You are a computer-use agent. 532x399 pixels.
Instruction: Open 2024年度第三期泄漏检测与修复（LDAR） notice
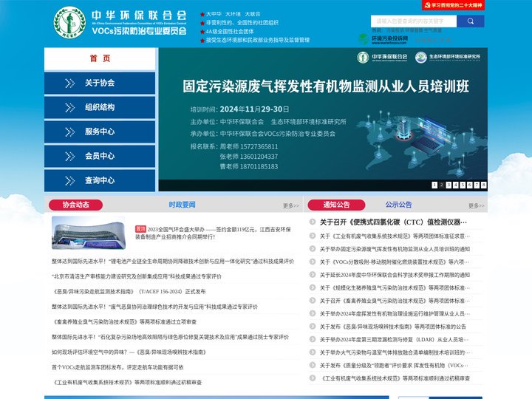[395, 339]
